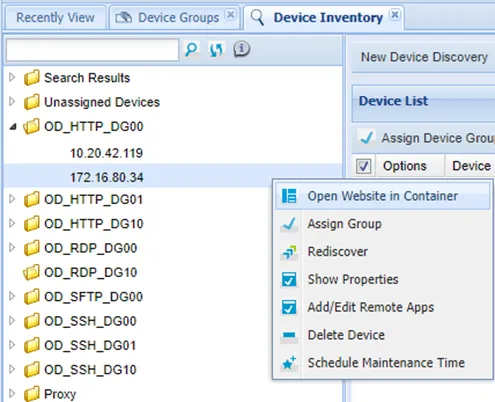Click into the device search input field

(92, 50)
